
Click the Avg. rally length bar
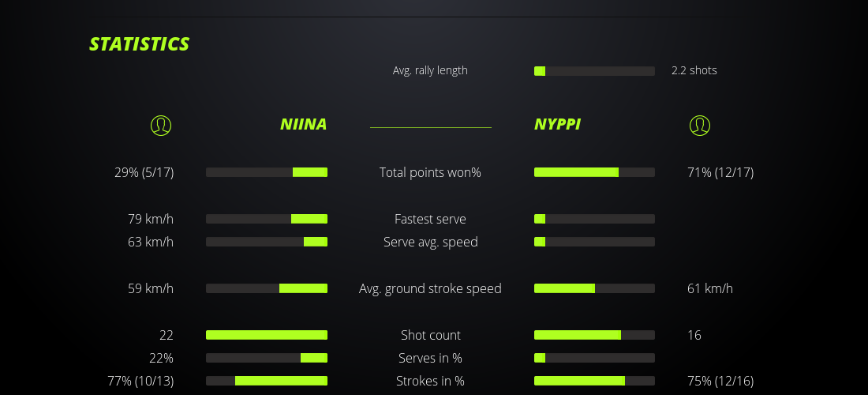tap(594, 71)
